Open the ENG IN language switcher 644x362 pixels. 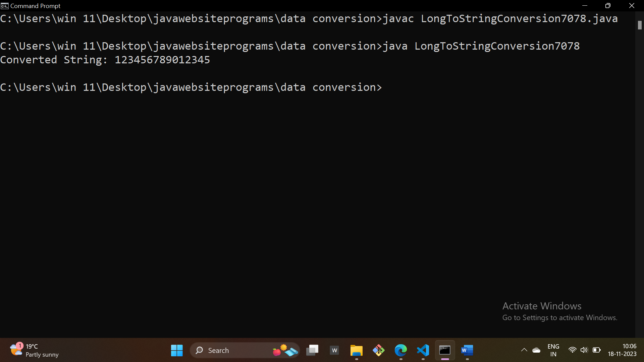553,350
